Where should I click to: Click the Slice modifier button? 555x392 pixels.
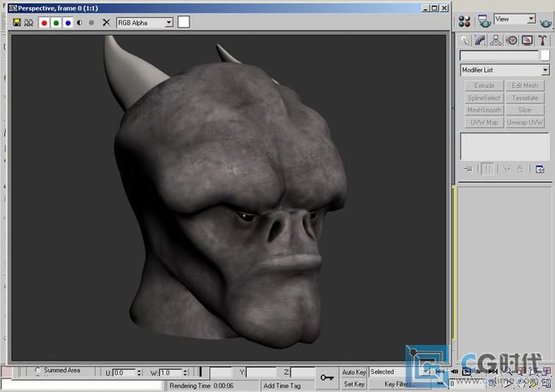pos(525,110)
